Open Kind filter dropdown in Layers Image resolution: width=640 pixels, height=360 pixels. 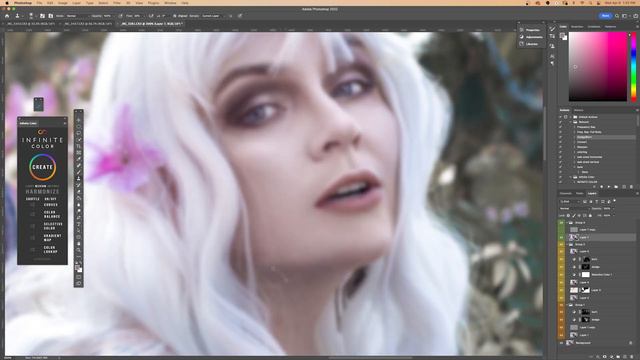point(570,202)
